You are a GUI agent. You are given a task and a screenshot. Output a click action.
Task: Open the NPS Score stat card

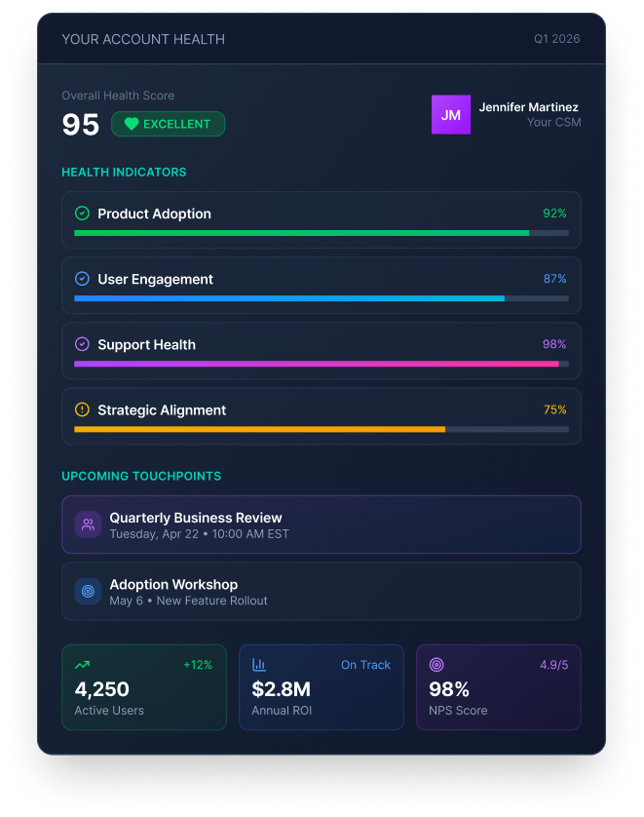pos(499,687)
